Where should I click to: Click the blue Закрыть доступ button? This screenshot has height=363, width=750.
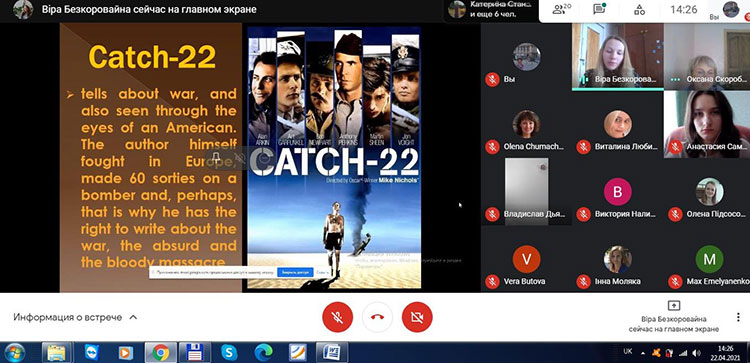[295, 272]
